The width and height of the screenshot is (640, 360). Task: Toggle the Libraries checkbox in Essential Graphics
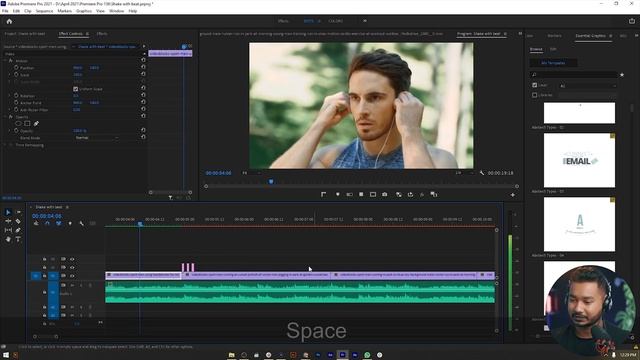click(x=534, y=95)
